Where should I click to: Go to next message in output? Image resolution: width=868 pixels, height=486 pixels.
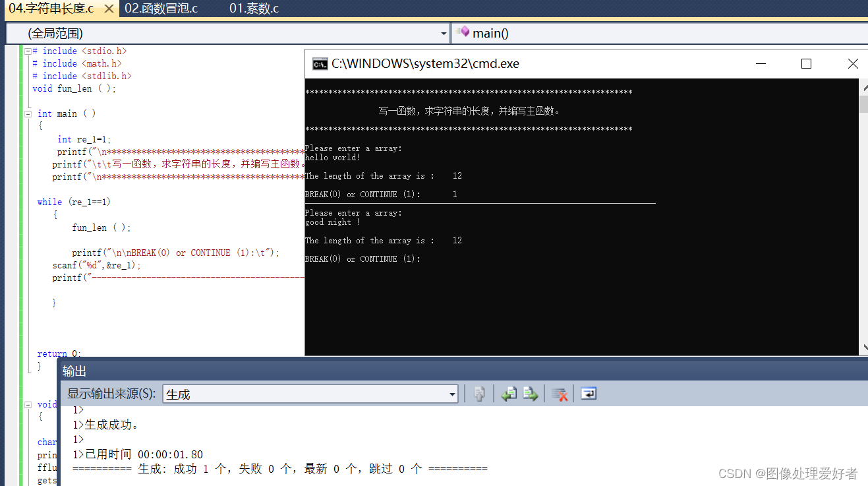pyautogui.click(x=531, y=394)
